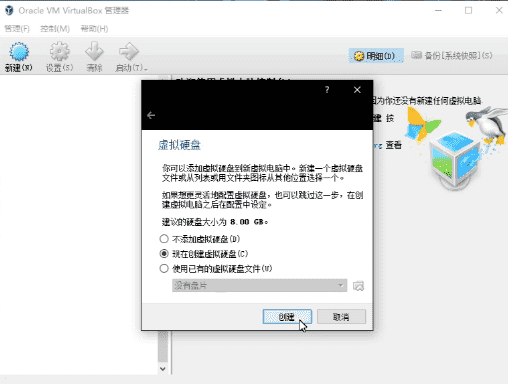Screen dimensions: 508x384
Task: Open the 管理(F) menu
Action: pyautogui.click(x=17, y=29)
